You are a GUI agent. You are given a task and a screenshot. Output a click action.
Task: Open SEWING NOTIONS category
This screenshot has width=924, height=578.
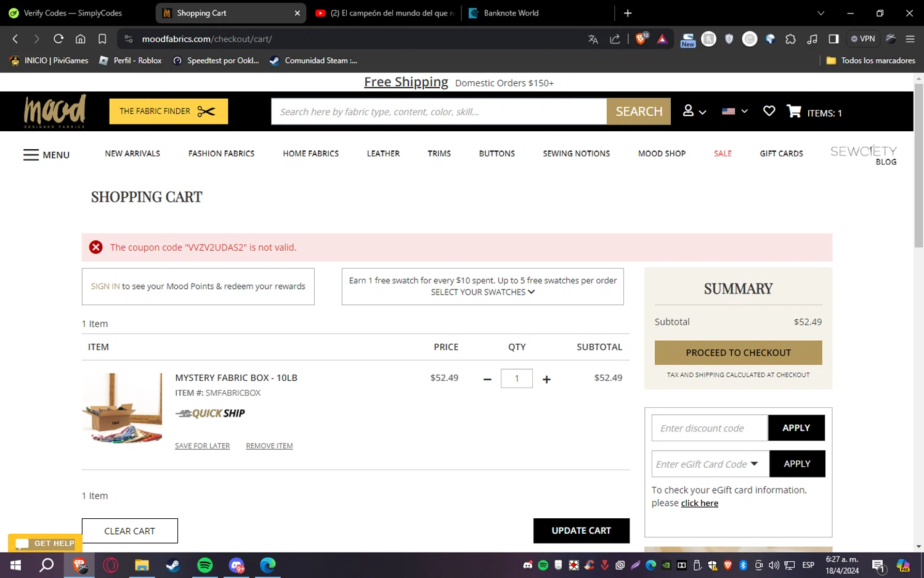[x=576, y=153]
